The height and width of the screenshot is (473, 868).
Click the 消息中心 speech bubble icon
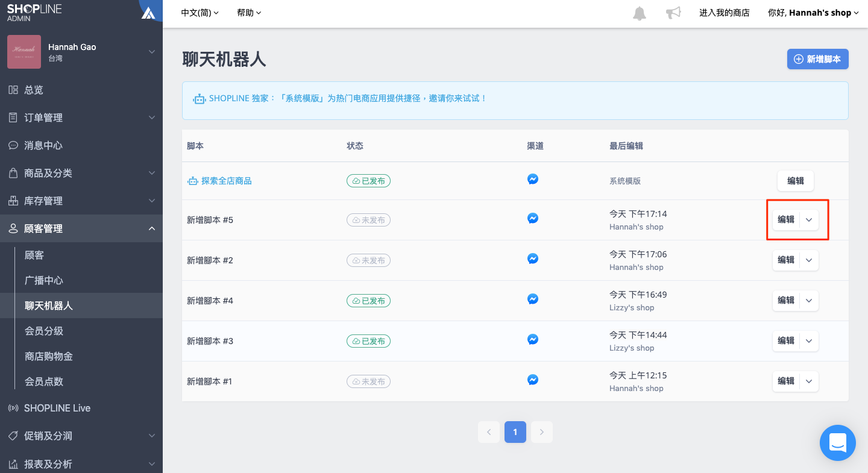click(13, 145)
